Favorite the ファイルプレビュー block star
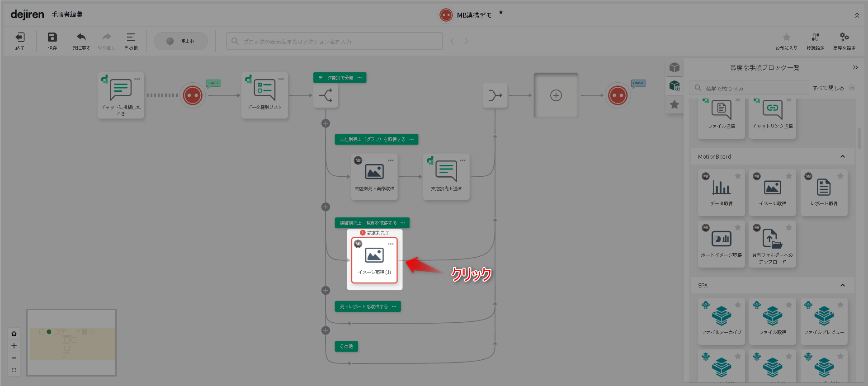This screenshot has width=868, height=386. pos(840,305)
